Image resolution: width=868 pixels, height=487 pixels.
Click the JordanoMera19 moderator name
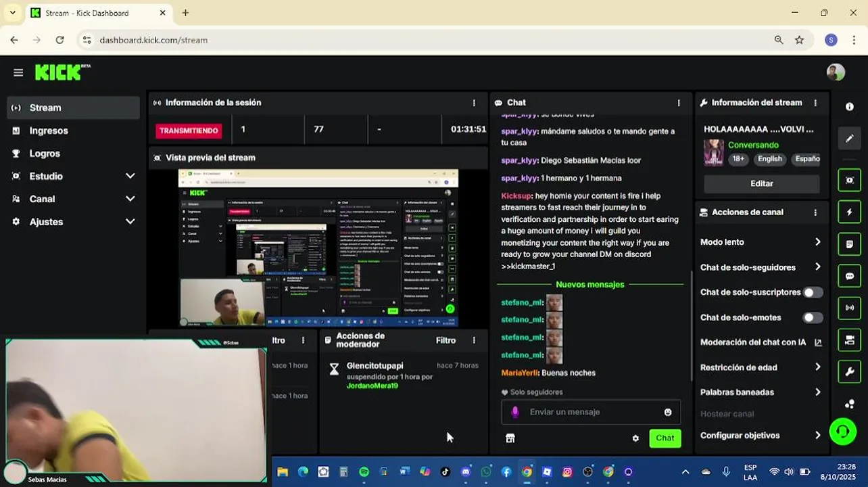click(372, 386)
